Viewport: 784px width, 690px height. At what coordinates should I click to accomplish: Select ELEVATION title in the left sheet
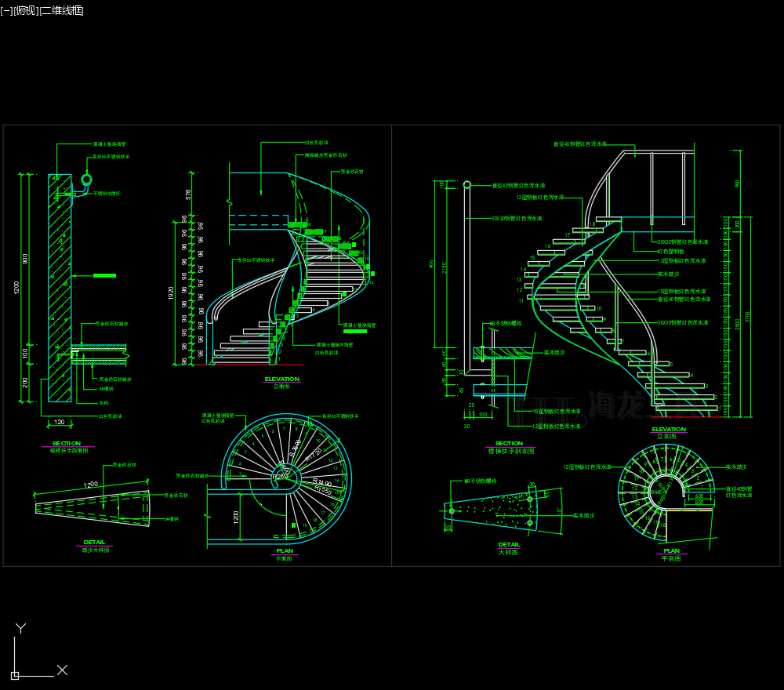pos(281,379)
